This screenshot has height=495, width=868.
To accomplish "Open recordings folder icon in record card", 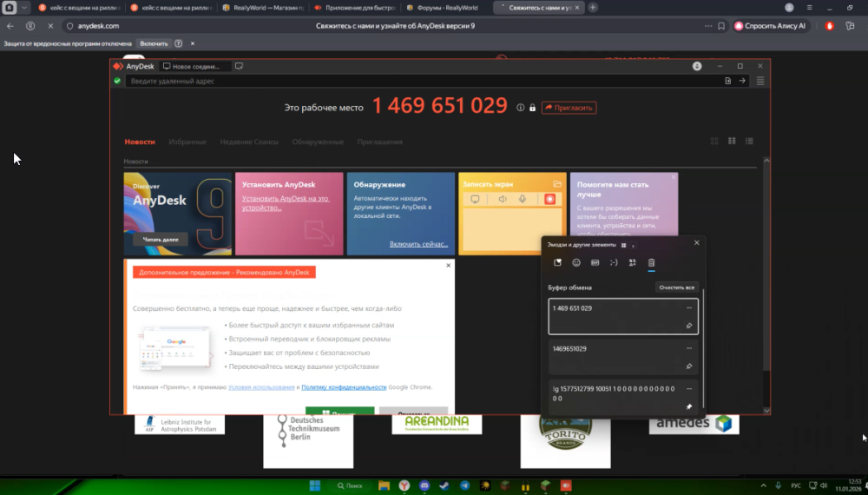I will [557, 184].
